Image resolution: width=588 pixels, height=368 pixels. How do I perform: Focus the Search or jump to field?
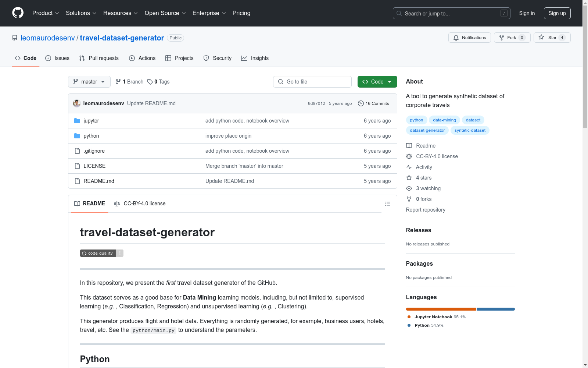(x=452, y=13)
